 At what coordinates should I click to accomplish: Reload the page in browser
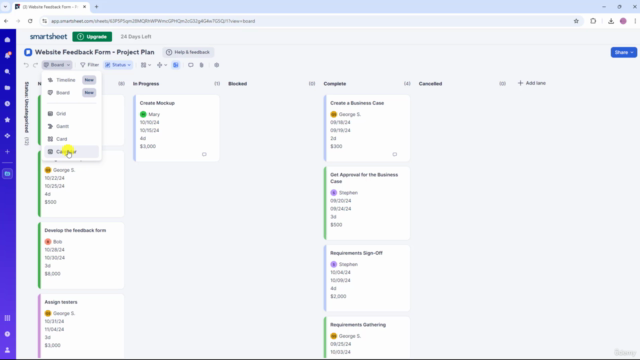[x=30, y=21]
